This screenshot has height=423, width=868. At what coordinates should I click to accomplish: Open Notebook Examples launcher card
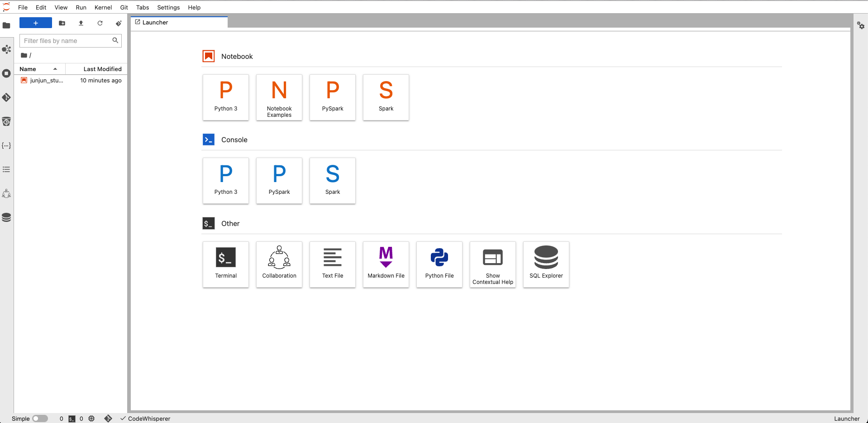(279, 97)
